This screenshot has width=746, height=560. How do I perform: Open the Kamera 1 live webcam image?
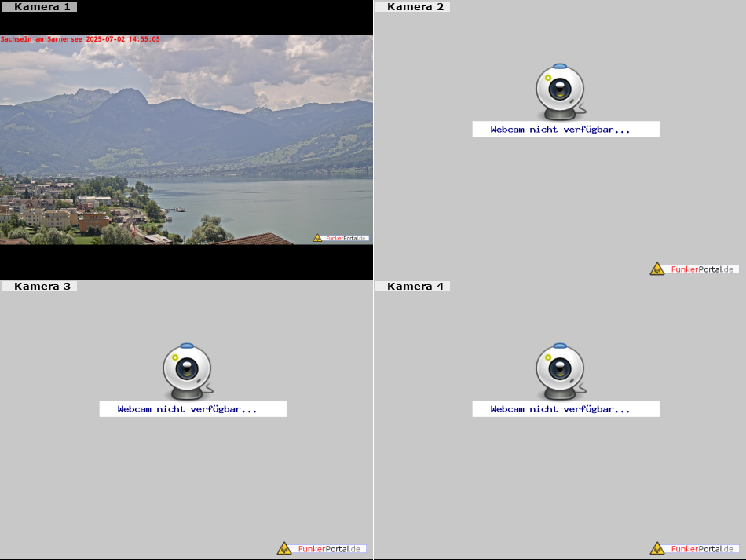click(x=187, y=139)
